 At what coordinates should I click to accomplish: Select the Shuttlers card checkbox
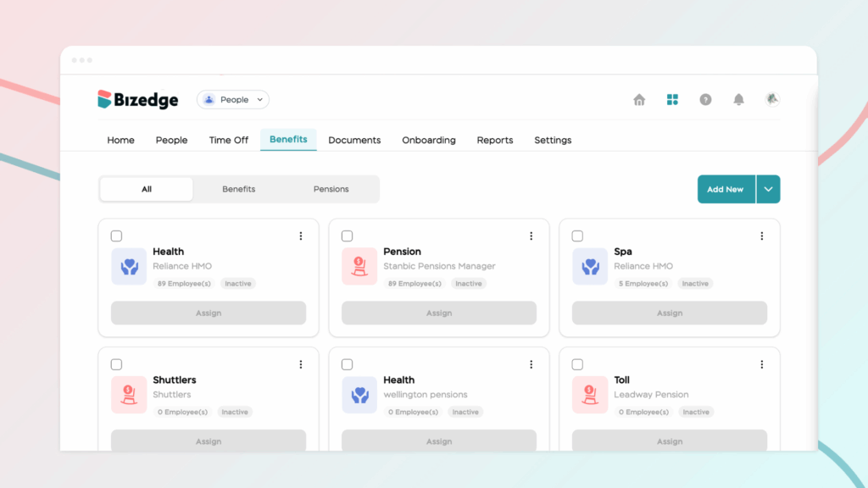click(x=117, y=365)
